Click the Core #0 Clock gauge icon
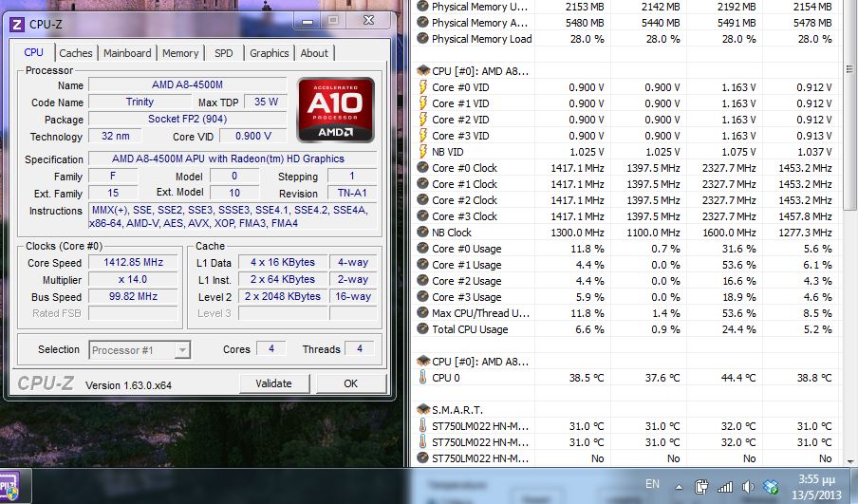 coord(422,167)
